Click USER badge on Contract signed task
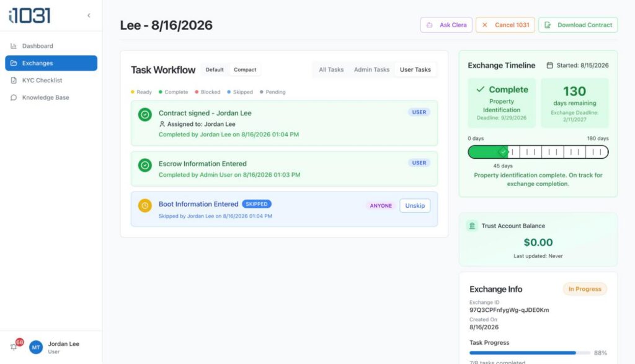Image resolution: width=635 pixels, height=364 pixels. coord(419,112)
